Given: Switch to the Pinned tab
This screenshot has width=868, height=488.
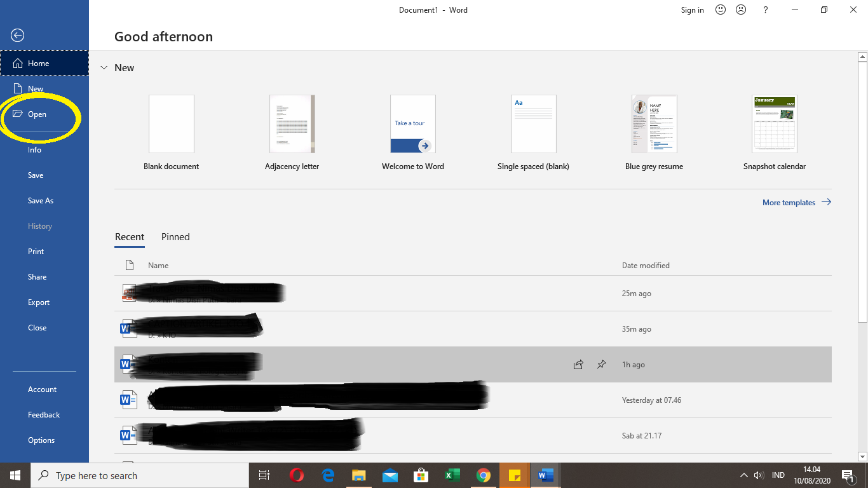Looking at the screenshot, I should tap(175, 237).
